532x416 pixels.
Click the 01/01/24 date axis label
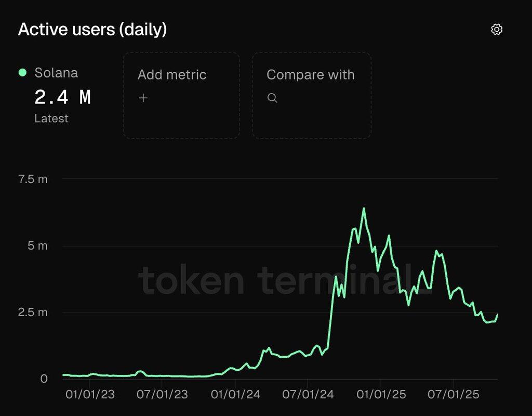point(235,395)
